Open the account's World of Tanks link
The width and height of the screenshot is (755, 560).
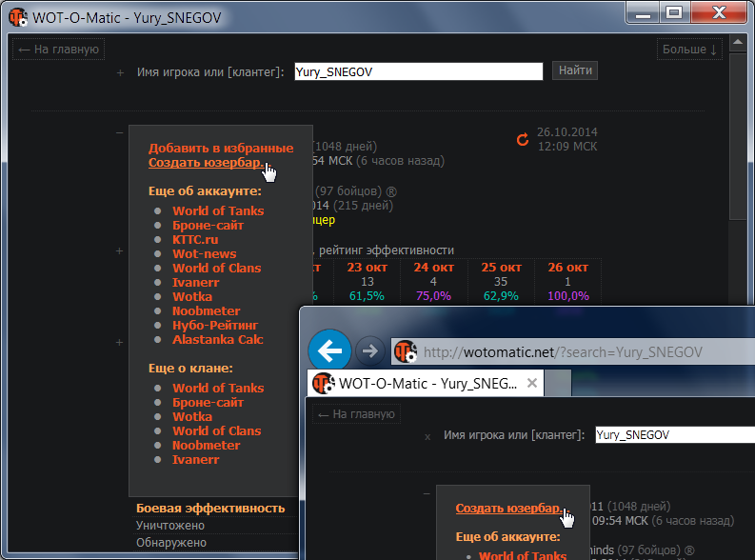pyautogui.click(x=218, y=210)
